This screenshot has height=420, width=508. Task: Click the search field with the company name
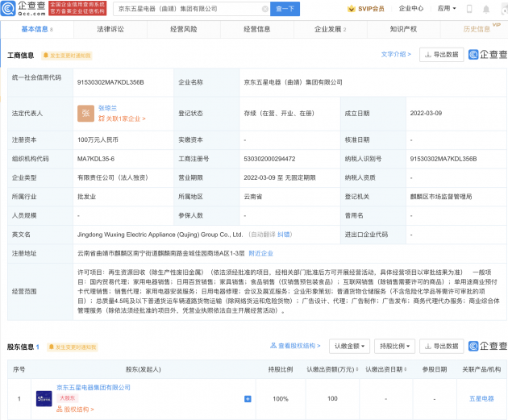pyautogui.click(x=191, y=9)
